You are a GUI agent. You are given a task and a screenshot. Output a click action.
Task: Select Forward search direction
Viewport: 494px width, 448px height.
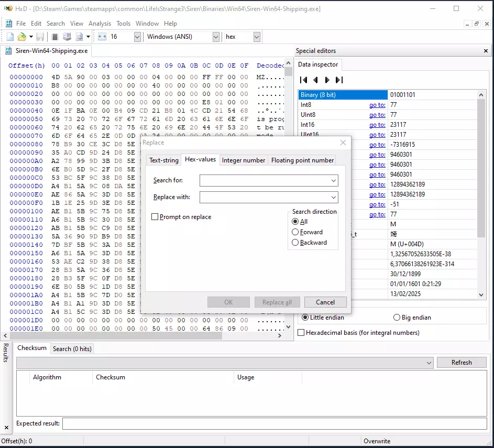click(295, 232)
